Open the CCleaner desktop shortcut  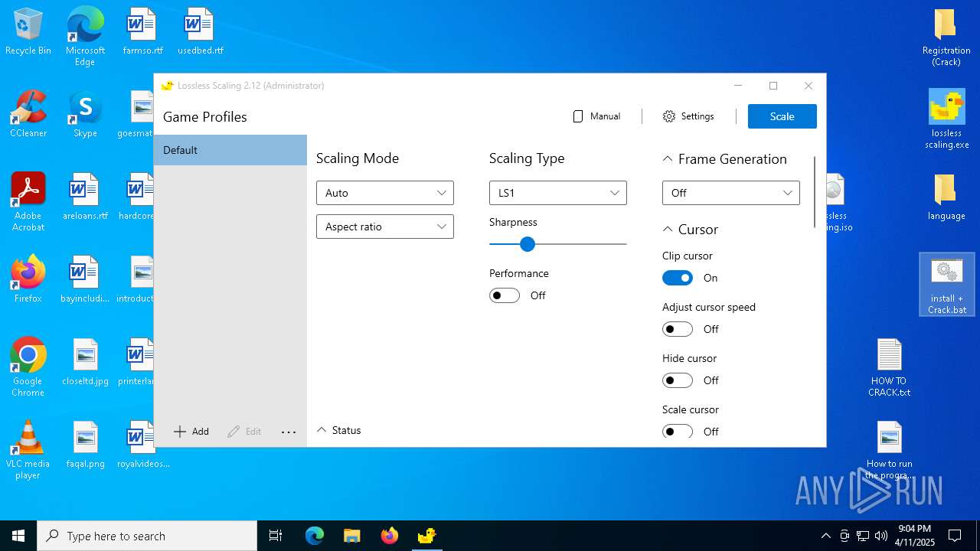pyautogui.click(x=28, y=114)
